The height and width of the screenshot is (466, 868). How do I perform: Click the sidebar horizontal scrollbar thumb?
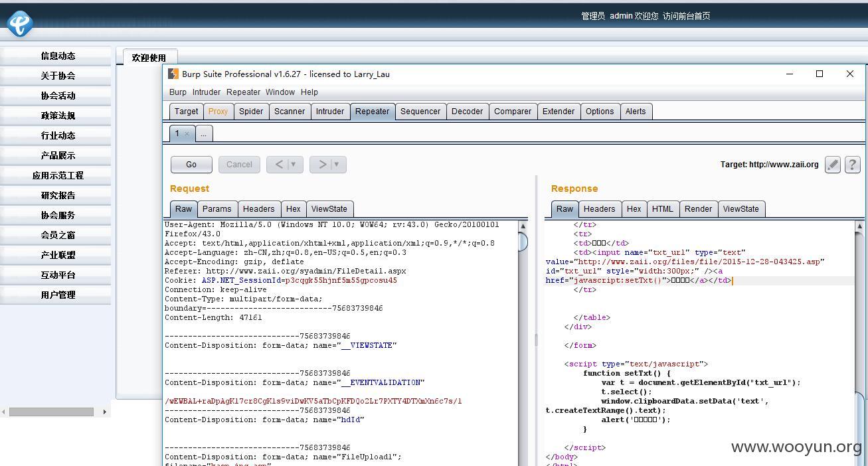51,412
